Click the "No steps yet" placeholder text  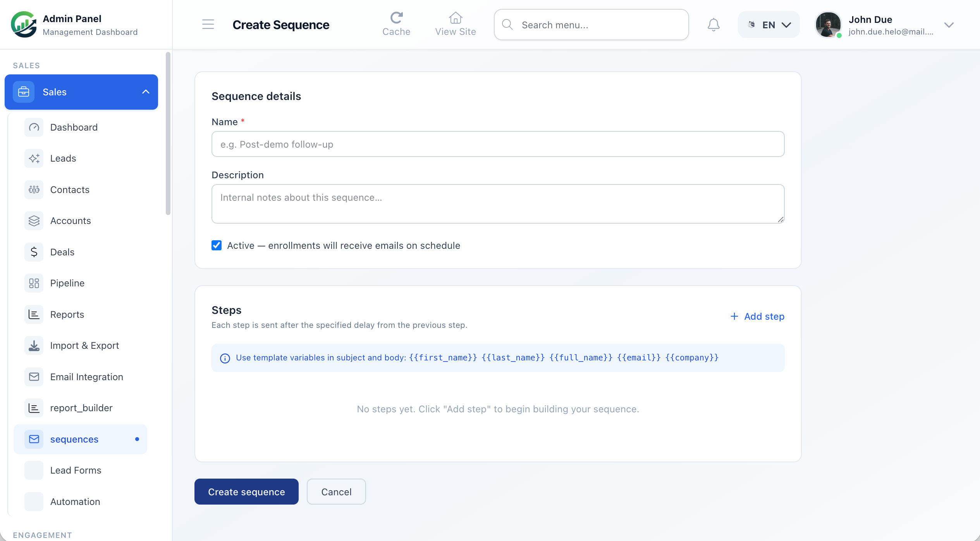tap(498, 409)
